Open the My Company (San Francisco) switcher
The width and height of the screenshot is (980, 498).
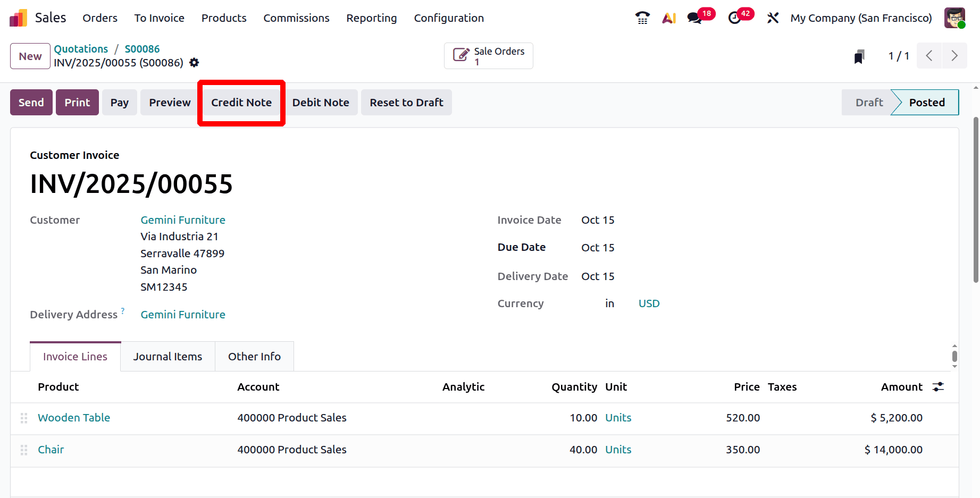[x=861, y=18]
